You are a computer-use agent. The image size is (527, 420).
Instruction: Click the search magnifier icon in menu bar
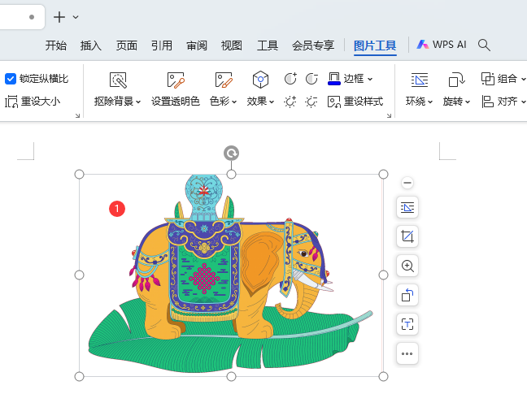(484, 45)
